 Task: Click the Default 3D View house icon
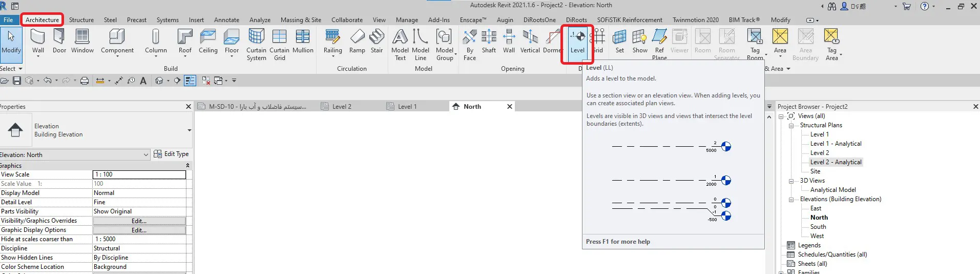coord(159,81)
